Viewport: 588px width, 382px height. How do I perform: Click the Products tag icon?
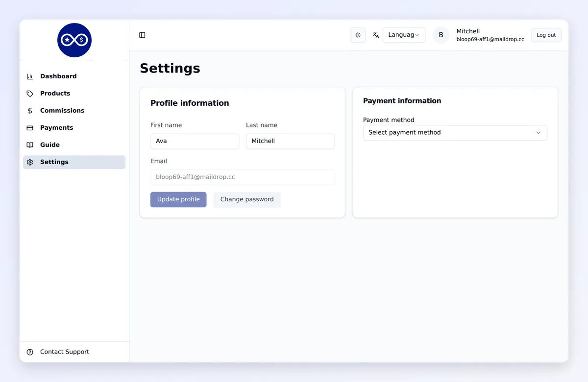point(30,94)
